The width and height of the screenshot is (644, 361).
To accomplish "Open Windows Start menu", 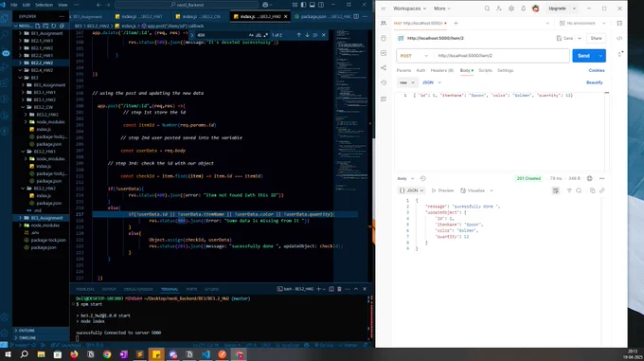I will click(x=8, y=354).
